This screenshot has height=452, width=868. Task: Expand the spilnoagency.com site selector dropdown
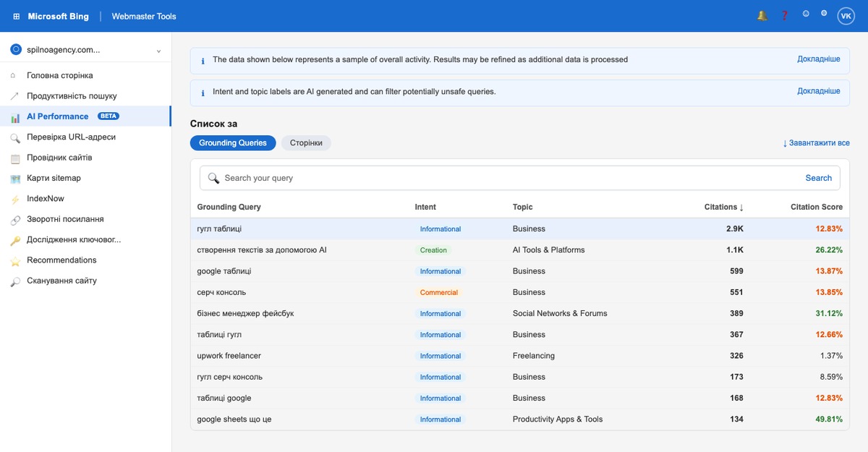158,51
